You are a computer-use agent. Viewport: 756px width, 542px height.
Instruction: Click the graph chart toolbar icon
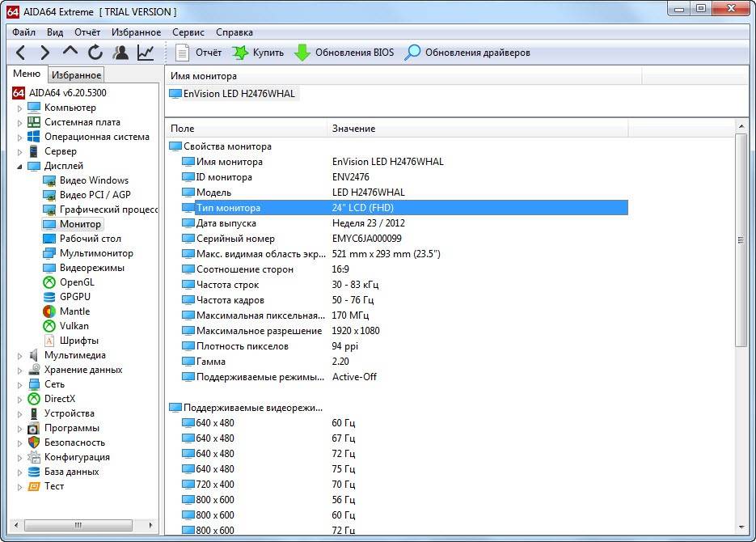pos(146,53)
